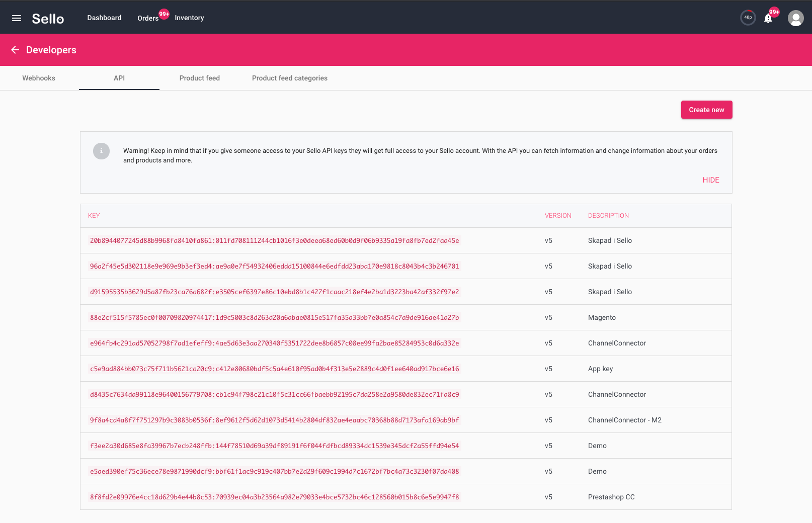Click the Prestashop CC description
This screenshot has height=523, width=812.
611,497
